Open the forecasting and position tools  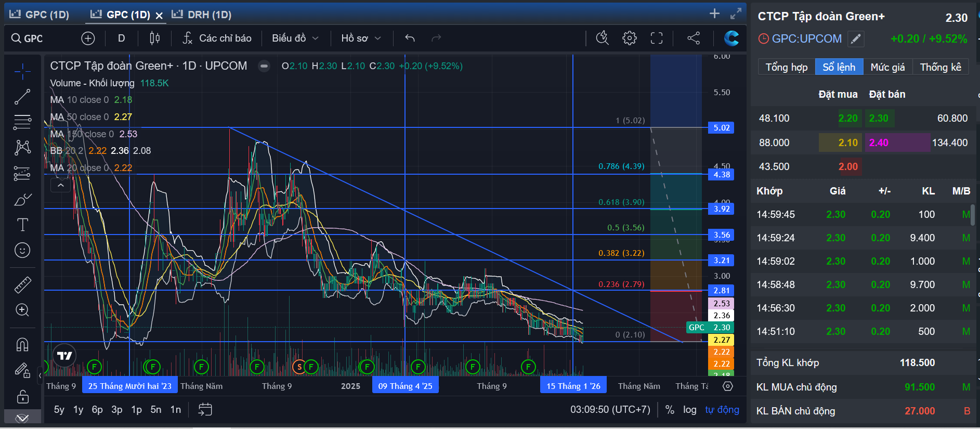pyautogui.click(x=22, y=173)
